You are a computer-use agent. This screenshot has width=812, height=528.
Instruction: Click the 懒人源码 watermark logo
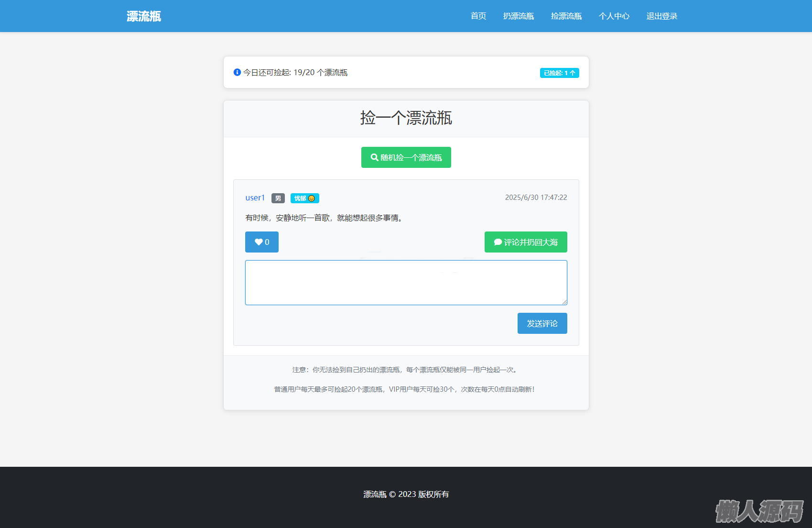759,511
